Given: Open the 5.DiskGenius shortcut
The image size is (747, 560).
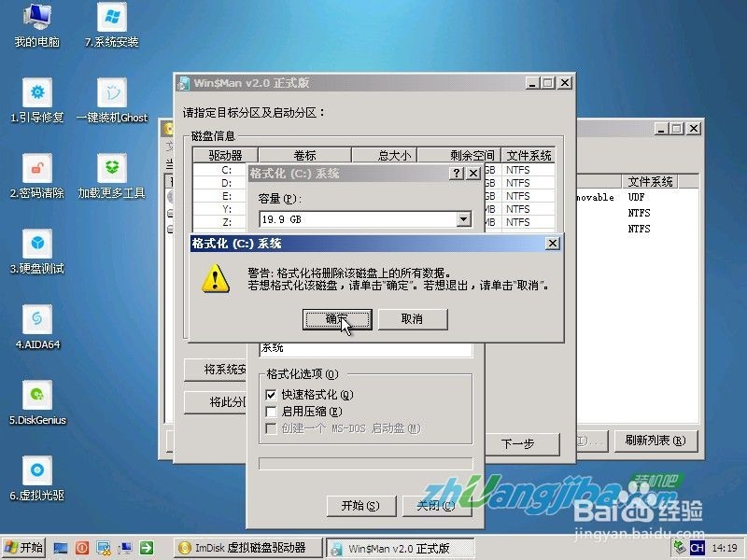Looking at the screenshot, I should [x=37, y=403].
